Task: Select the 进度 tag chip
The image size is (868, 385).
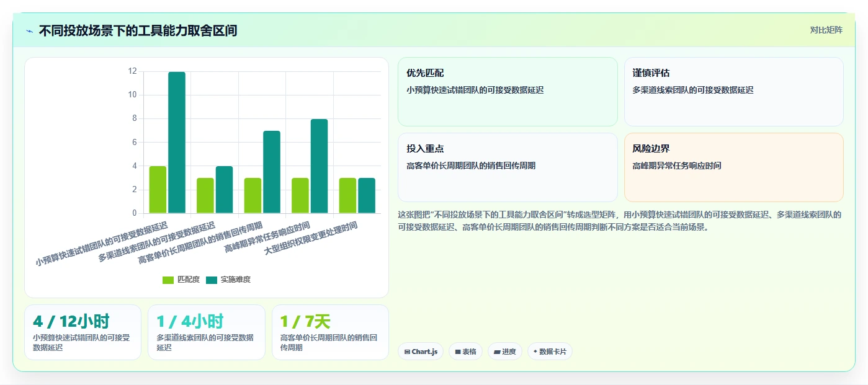Action: (505, 352)
